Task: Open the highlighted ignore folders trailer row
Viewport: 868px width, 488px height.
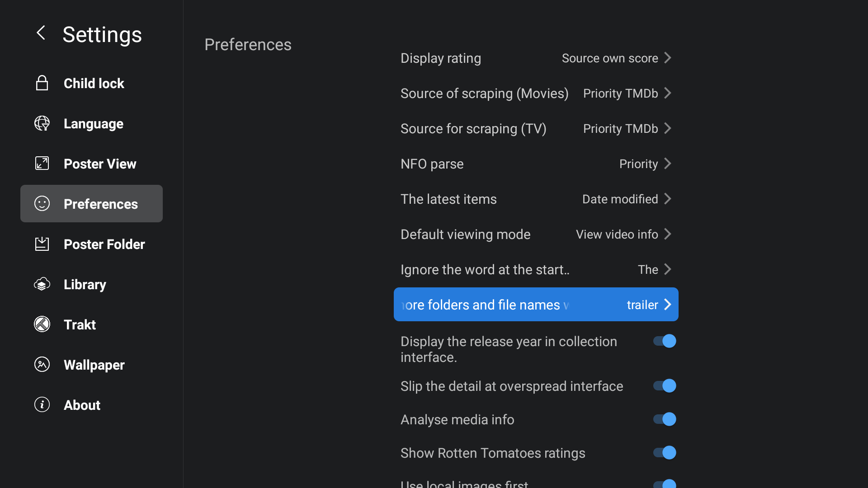Action: coord(536,305)
